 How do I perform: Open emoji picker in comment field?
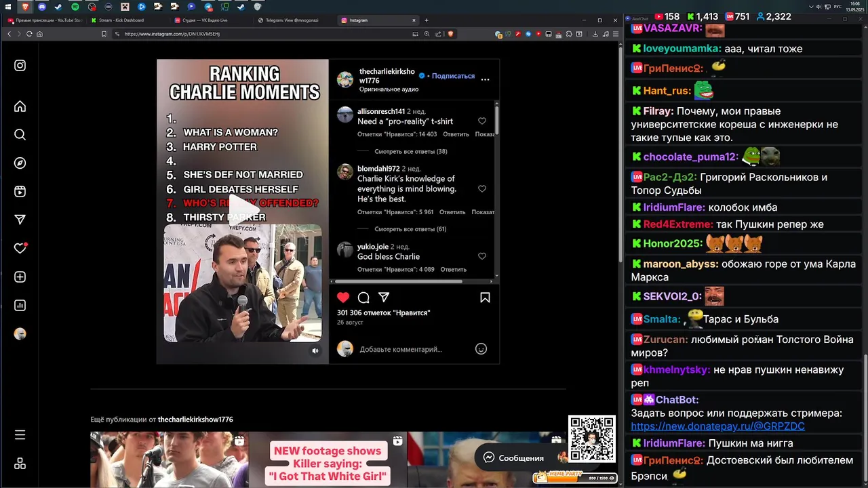point(481,349)
